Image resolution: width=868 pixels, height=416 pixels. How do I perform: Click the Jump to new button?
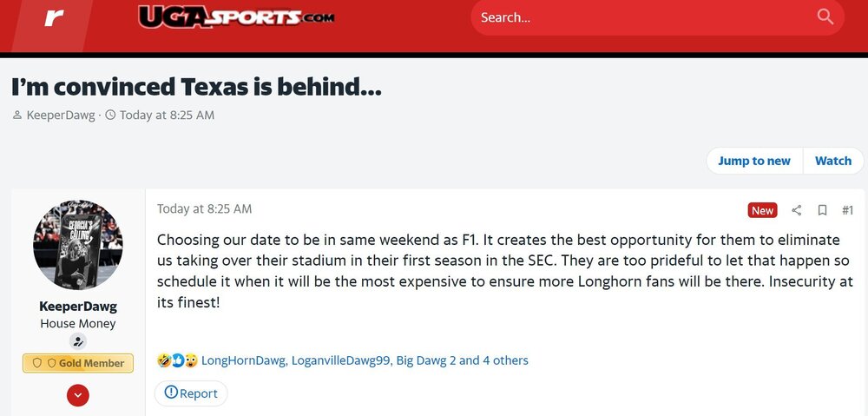point(753,161)
